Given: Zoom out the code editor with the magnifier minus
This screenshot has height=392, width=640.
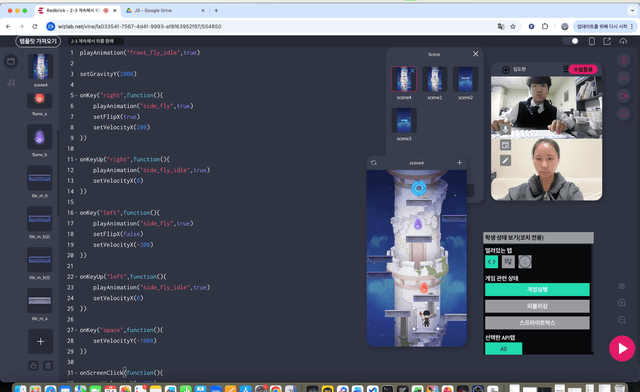Looking at the screenshot, I should click(622, 320).
